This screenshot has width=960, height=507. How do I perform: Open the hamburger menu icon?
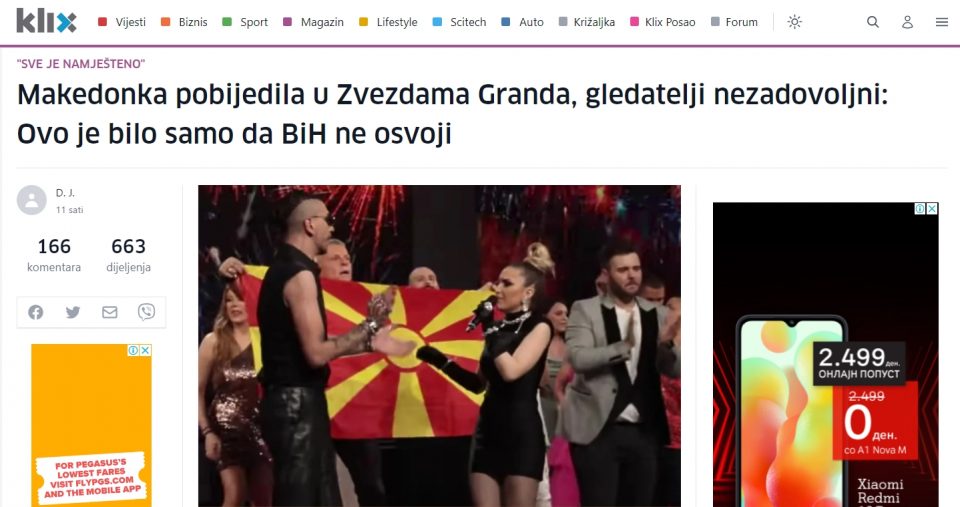tap(942, 22)
